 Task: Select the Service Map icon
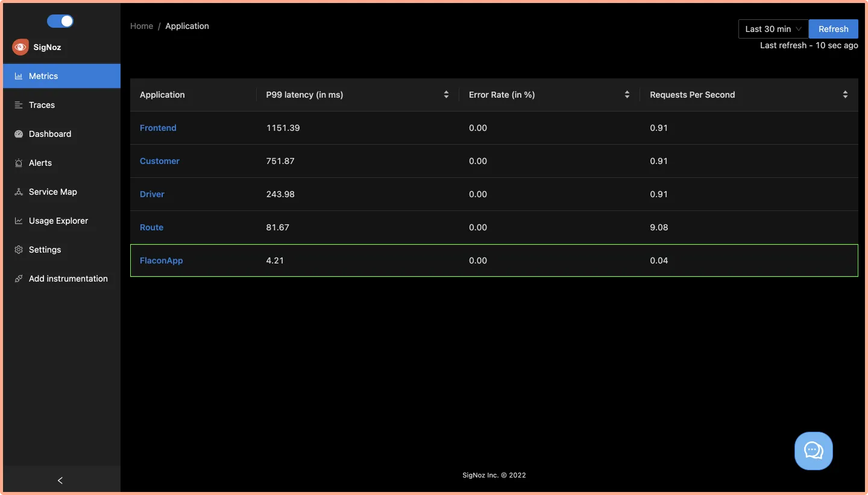click(x=19, y=192)
